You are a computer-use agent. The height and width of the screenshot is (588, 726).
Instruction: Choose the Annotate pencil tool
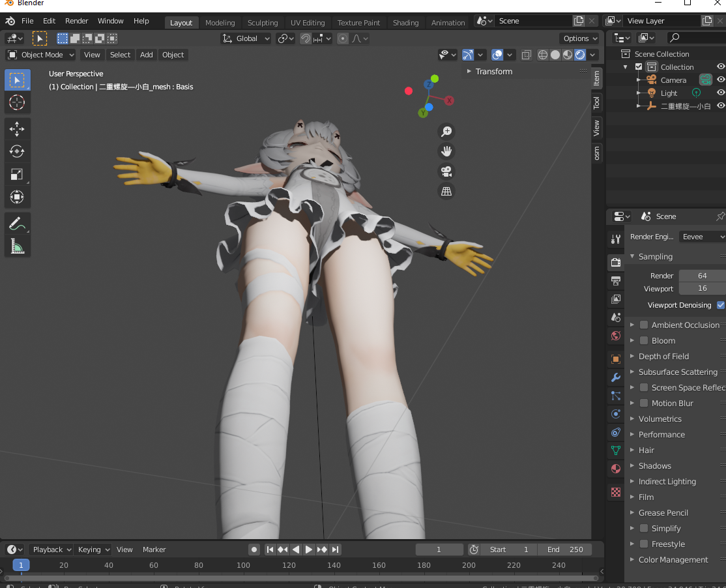17,224
